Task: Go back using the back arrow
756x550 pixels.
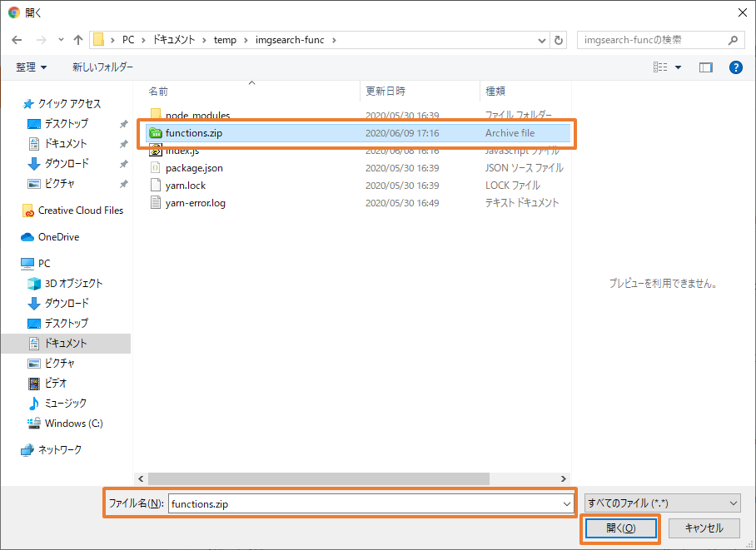Action: (x=17, y=40)
